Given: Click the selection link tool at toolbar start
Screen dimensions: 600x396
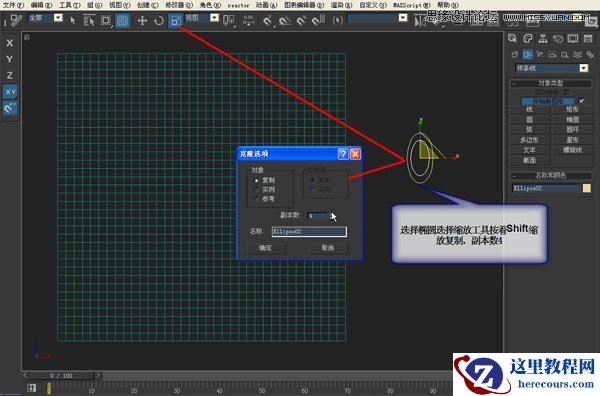Looking at the screenshot, I should pos(16,20).
